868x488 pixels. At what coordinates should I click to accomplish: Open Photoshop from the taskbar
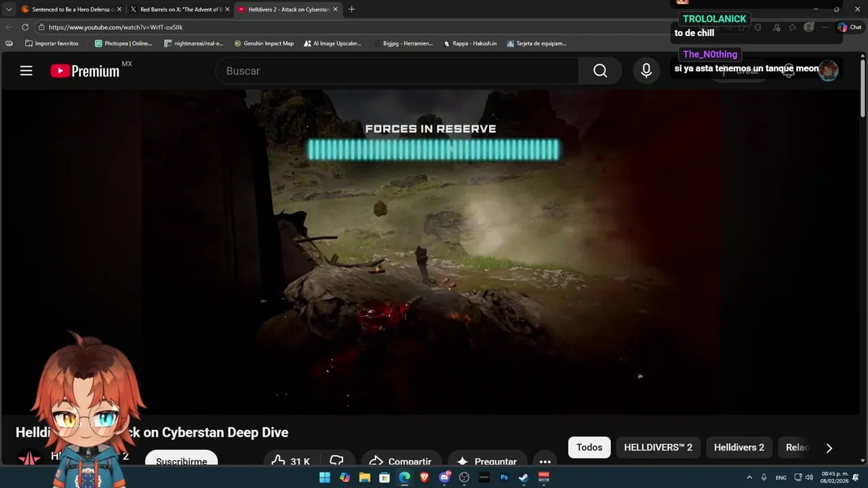pyautogui.click(x=504, y=477)
